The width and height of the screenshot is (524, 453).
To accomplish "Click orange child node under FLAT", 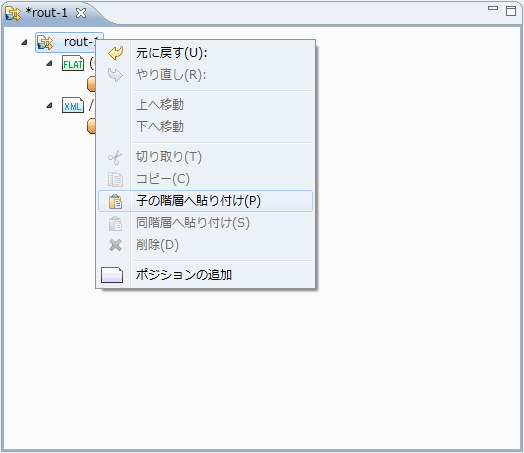I will [91, 84].
